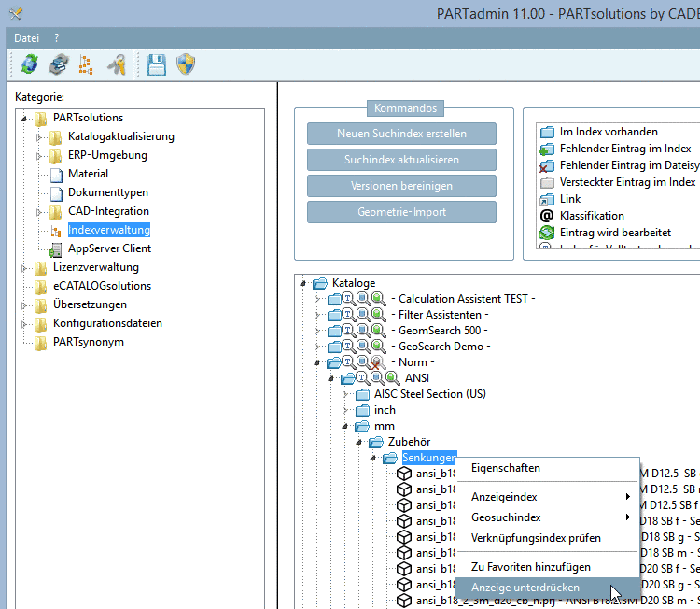Expand the Katalogaktualisierung tree node
Screen dimensions: 700x609
[39, 136]
